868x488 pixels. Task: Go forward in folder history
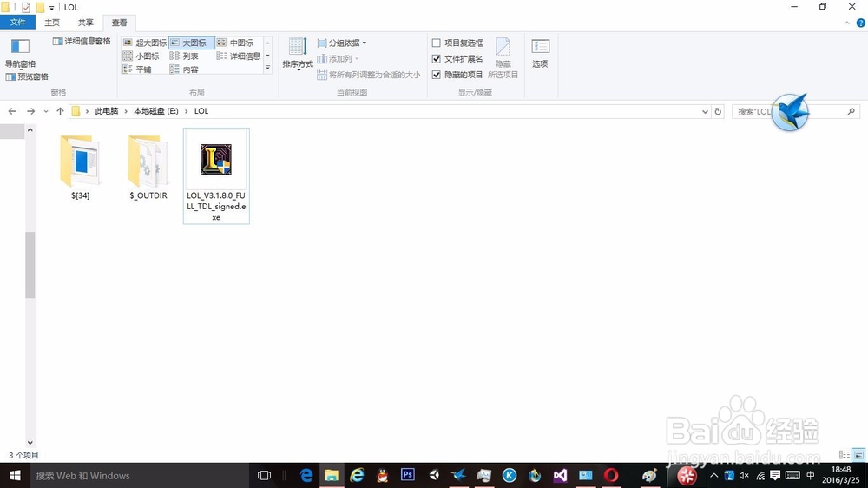(31, 111)
